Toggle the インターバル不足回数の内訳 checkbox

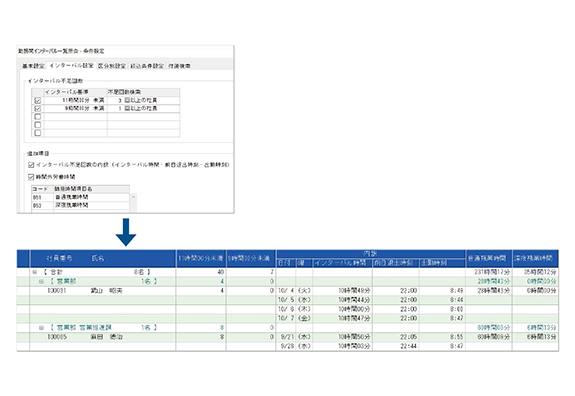[31, 165]
